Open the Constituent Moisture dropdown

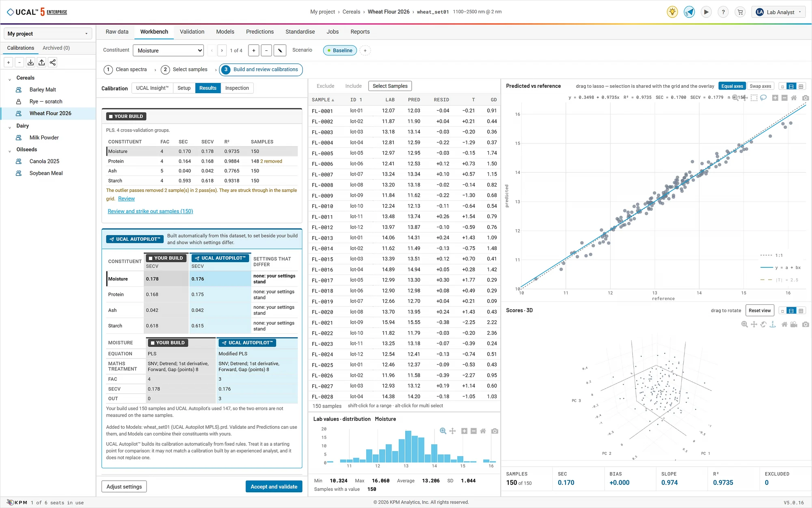(x=168, y=50)
